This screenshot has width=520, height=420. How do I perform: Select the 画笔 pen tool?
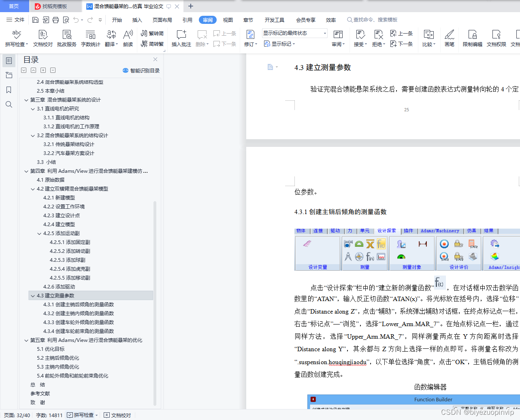coord(450,39)
